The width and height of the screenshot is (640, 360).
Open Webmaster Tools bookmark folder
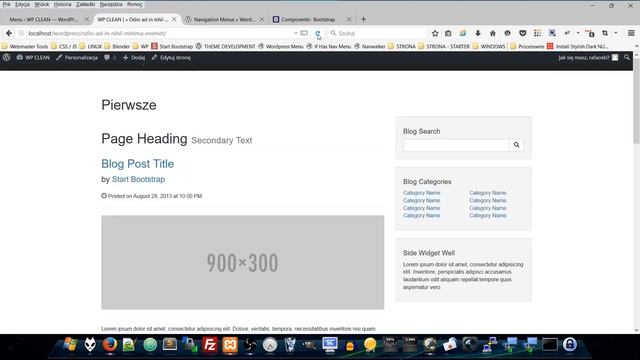point(25,46)
